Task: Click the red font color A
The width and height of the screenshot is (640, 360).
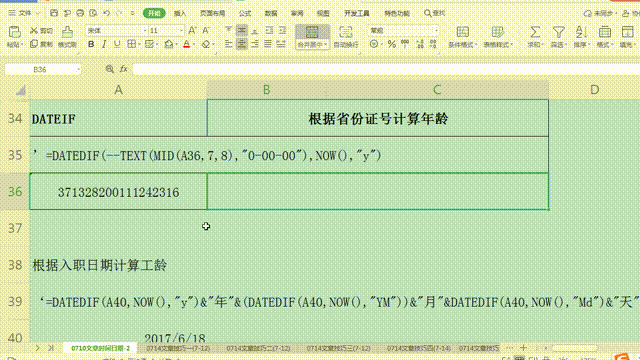Action: [187, 44]
